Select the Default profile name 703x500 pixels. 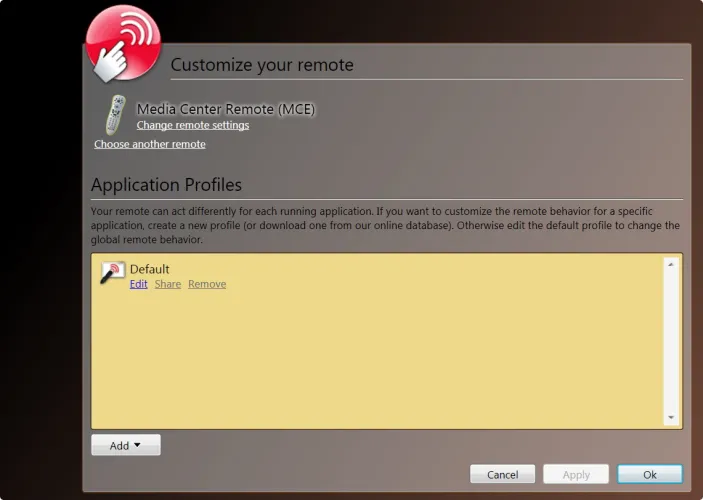[150, 269]
